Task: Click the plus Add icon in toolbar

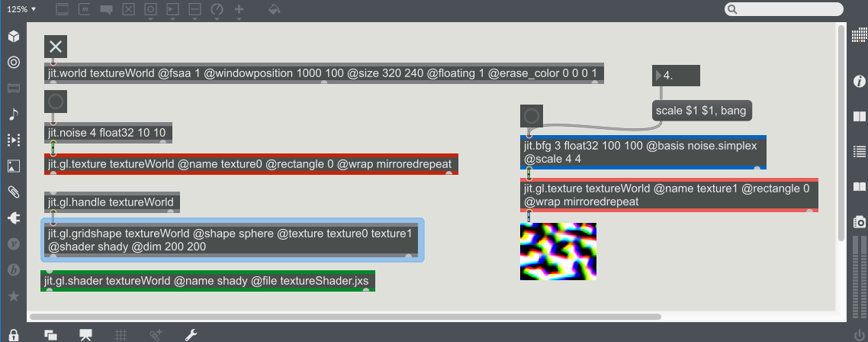Action: click(x=240, y=9)
